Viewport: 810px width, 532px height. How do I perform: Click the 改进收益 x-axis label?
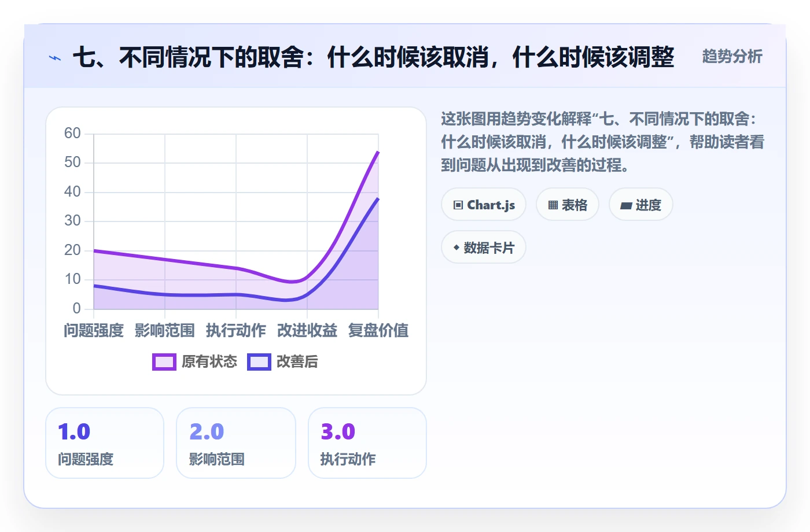click(307, 331)
